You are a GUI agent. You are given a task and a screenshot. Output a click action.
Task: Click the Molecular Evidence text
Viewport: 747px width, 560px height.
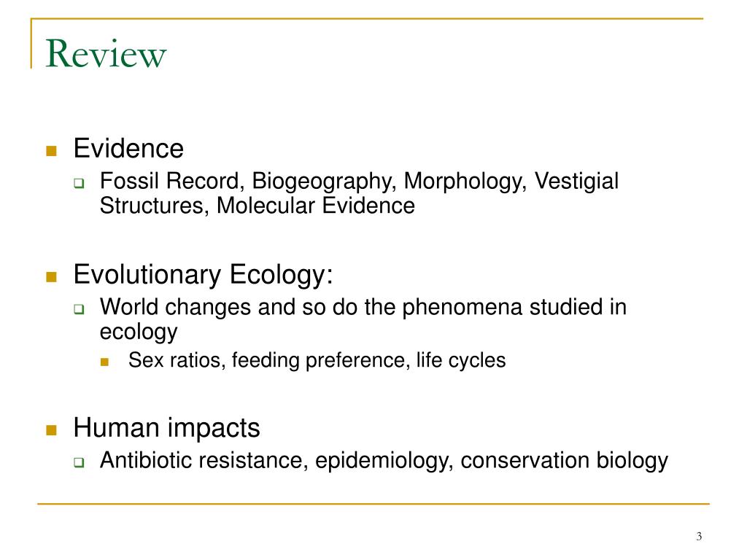point(315,206)
